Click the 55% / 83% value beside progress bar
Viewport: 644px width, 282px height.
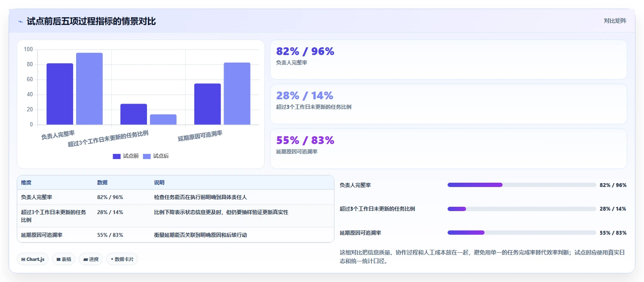[613, 233]
